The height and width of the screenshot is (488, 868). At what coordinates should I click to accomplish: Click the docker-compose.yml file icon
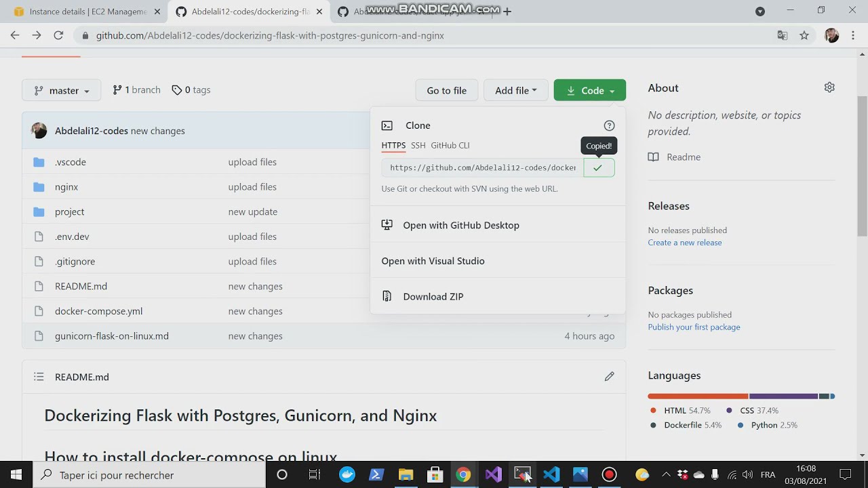[39, 311]
